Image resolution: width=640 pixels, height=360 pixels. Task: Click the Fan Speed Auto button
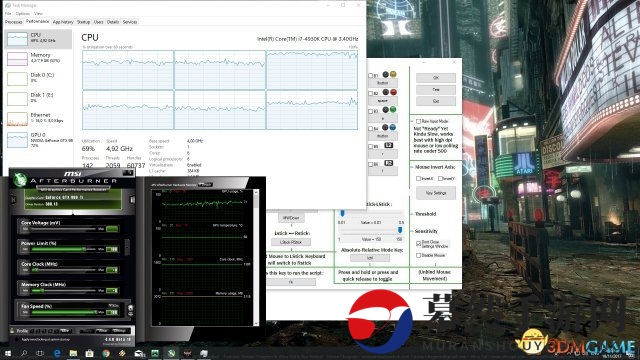pos(113,306)
